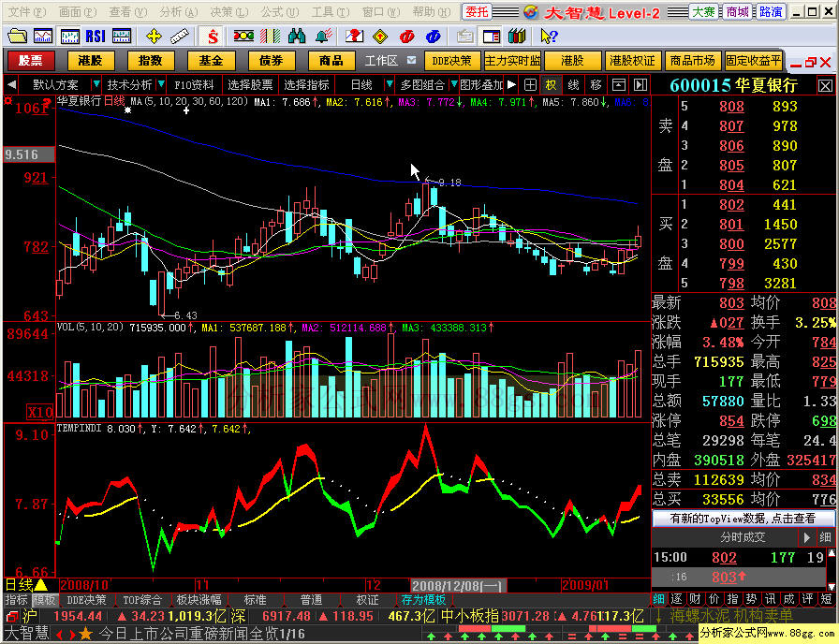Screen dimensions: 839x644
Task: Click the red phi symbol icon
Action: (x=407, y=37)
